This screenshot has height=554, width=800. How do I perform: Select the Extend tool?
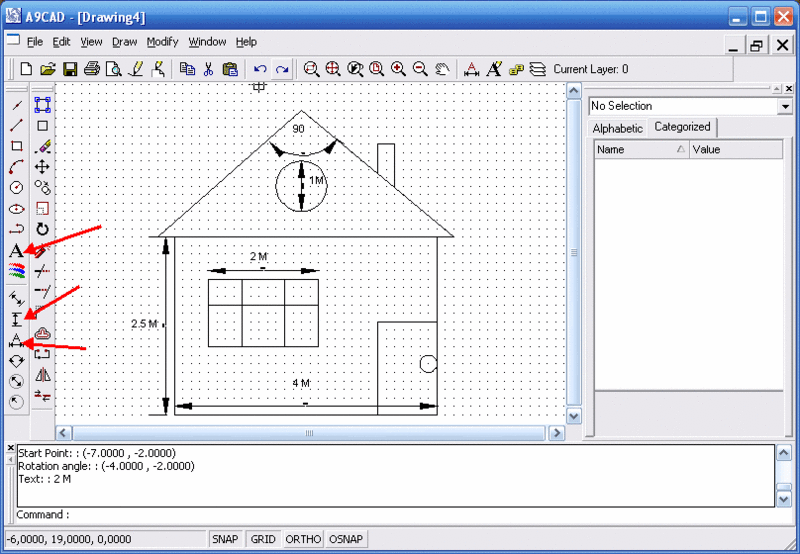(42, 291)
